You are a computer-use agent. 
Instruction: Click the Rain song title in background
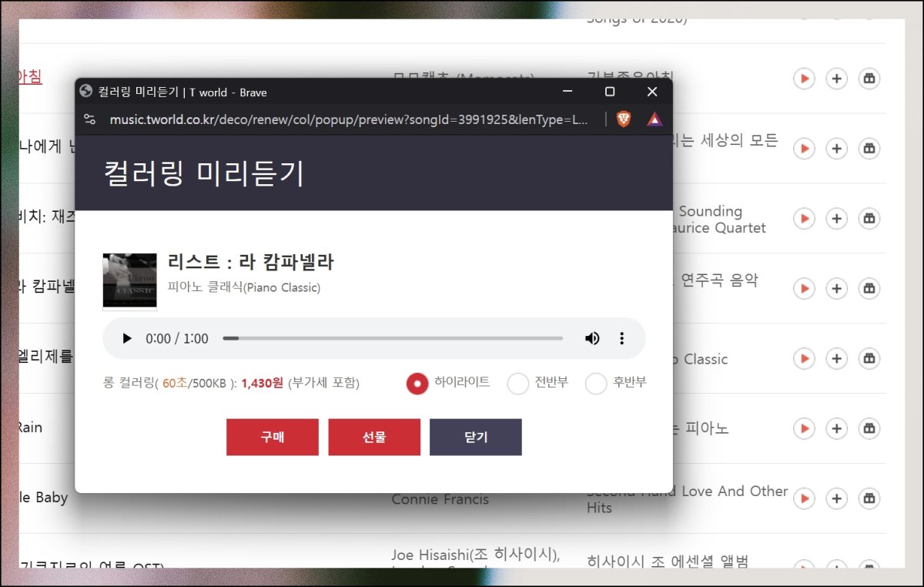pyautogui.click(x=31, y=428)
